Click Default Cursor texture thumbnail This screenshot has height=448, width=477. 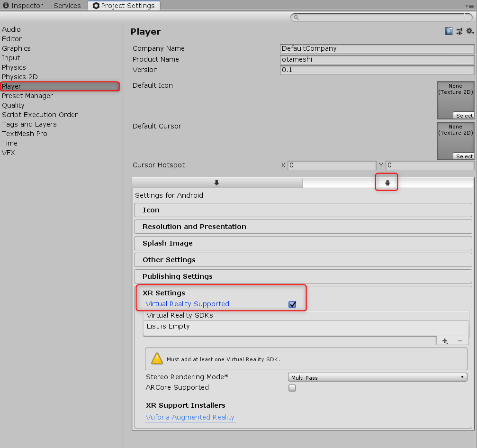click(x=455, y=141)
